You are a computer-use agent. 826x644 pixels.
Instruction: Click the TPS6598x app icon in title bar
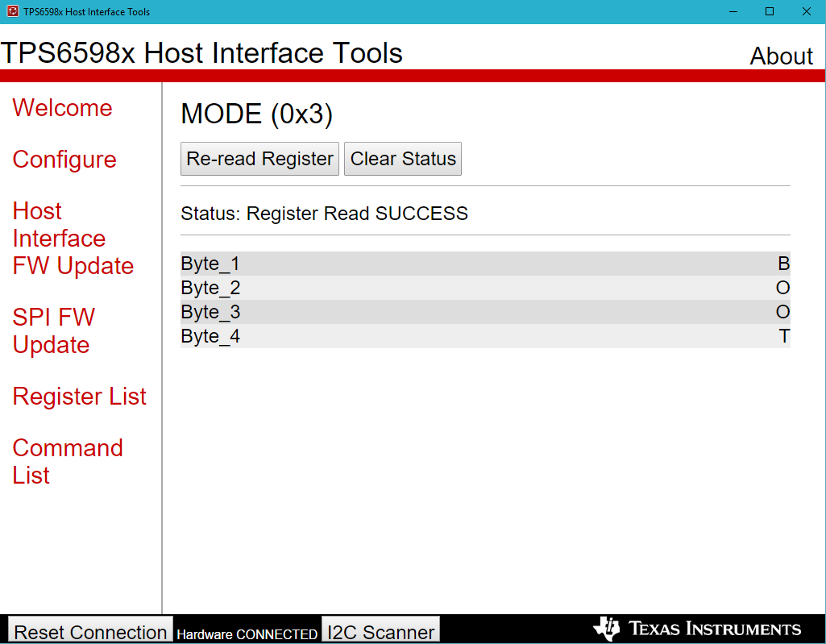click(x=11, y=11)
